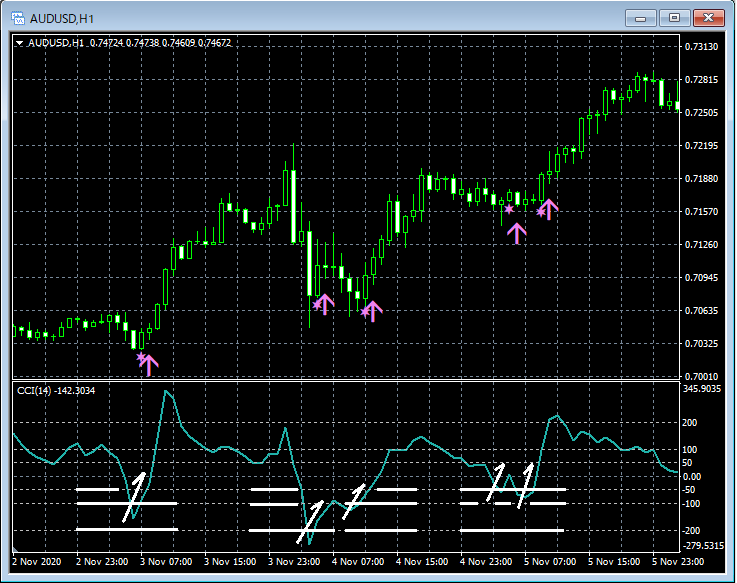Image resolution: width=737 pixels, height=583 pixels.
Task: Click the 5 Nov 23:00 time axis label
Action: click(x=678, y=562)
